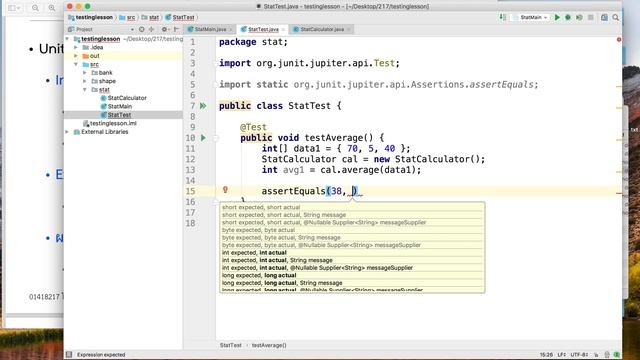Open Project panel settings gear
Screen dimensions: 640x360
164,29
